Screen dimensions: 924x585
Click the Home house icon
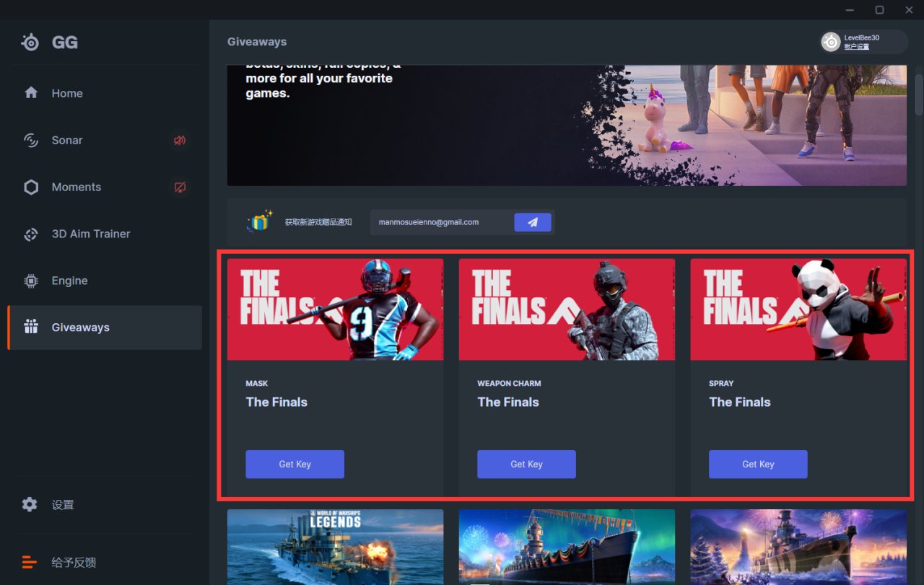(x=31, y=93)
